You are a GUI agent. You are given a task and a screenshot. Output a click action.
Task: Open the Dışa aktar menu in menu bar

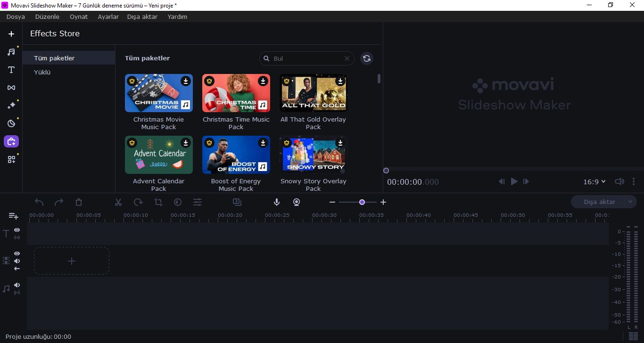(142, 16)
